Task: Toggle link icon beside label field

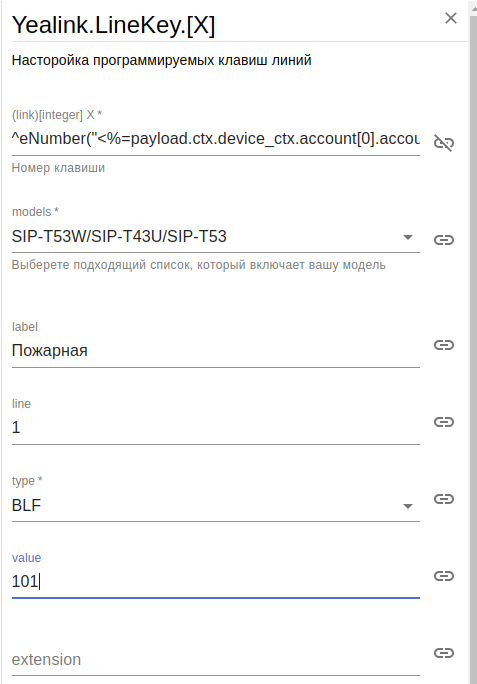Action: point(444,345)
